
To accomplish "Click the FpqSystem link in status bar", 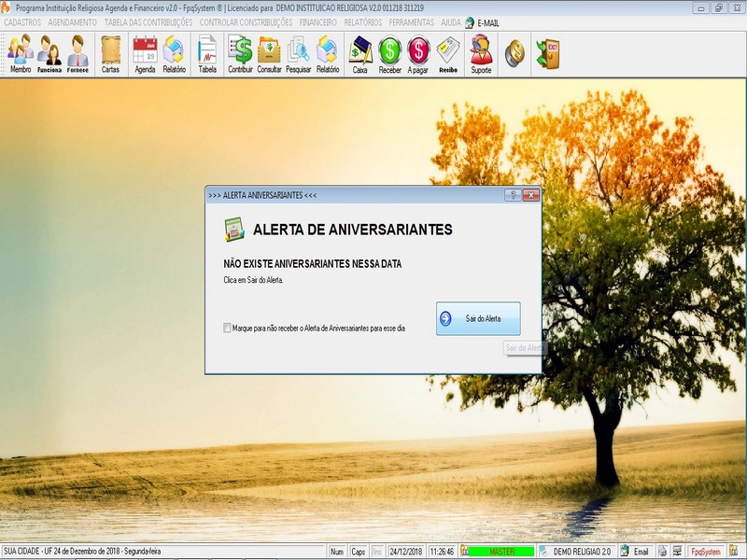I will [x=706, y=552].
